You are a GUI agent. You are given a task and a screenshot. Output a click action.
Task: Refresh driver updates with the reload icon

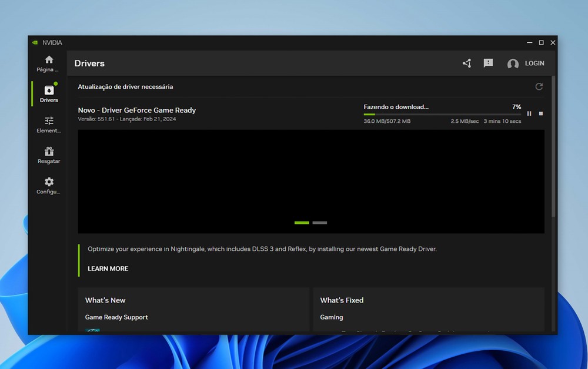pos(539,86)
